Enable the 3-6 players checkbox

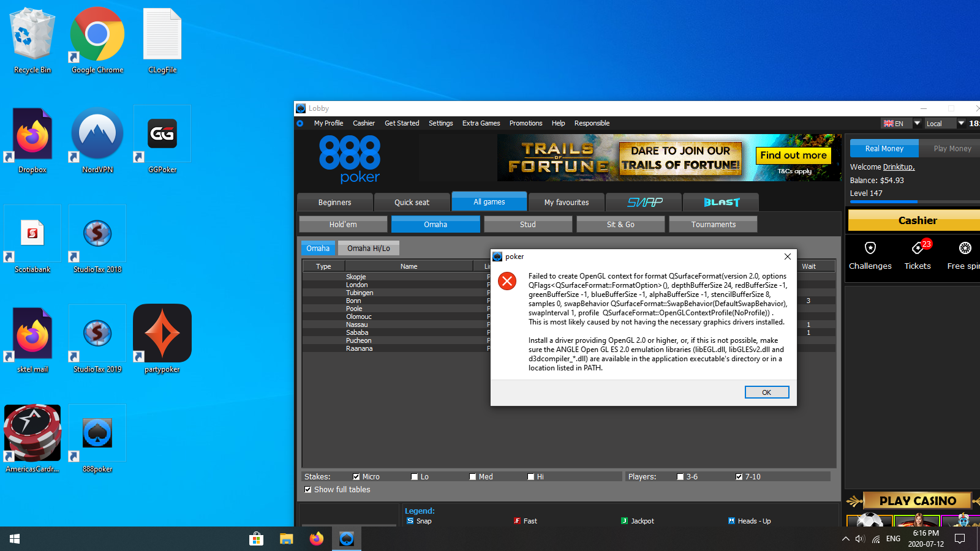coord(680,477)
